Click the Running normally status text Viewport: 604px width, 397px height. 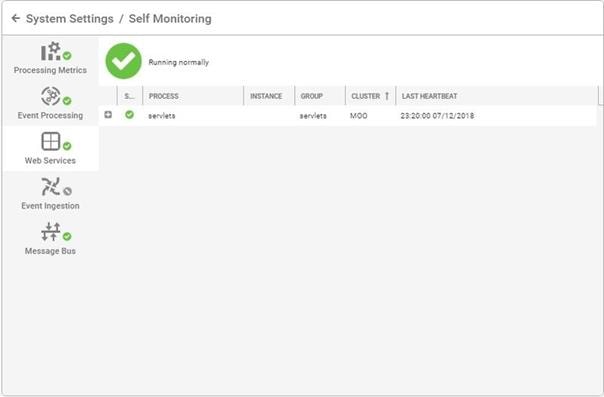178,62
